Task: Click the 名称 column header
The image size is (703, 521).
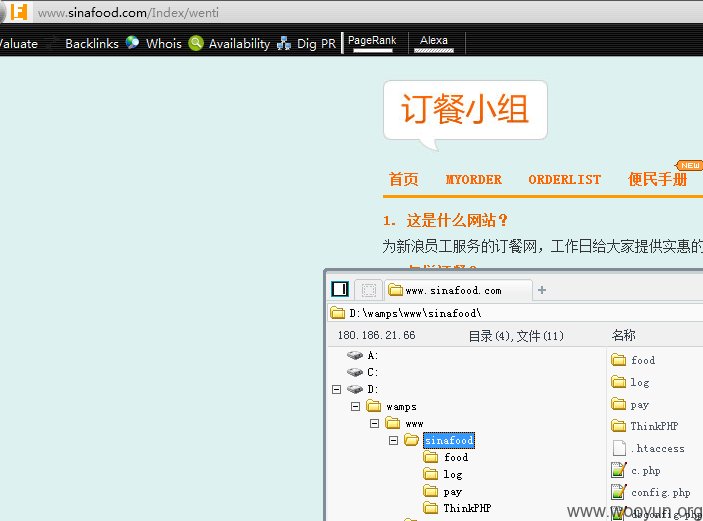Action: (623, 335)
